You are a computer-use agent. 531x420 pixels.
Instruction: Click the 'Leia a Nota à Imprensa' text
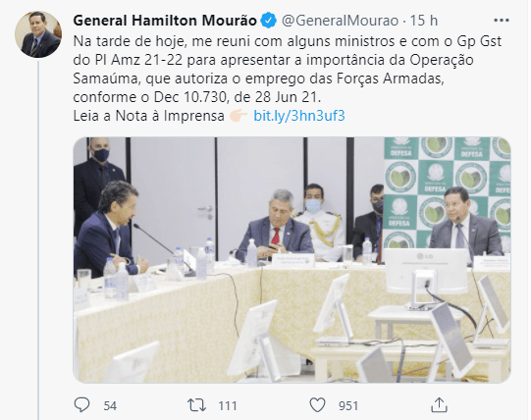coord(148,116)
